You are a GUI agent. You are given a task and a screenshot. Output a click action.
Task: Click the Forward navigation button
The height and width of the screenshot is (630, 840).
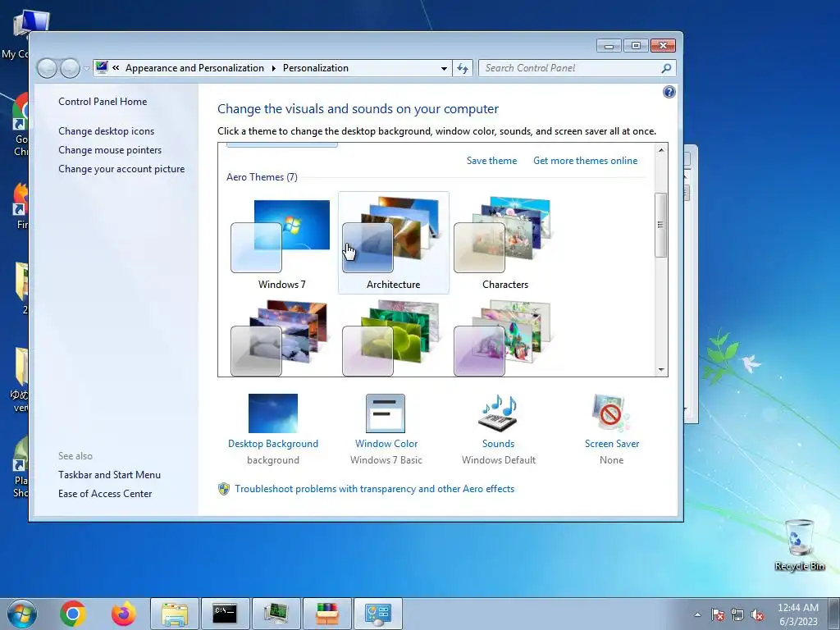[x=70, y=68]
